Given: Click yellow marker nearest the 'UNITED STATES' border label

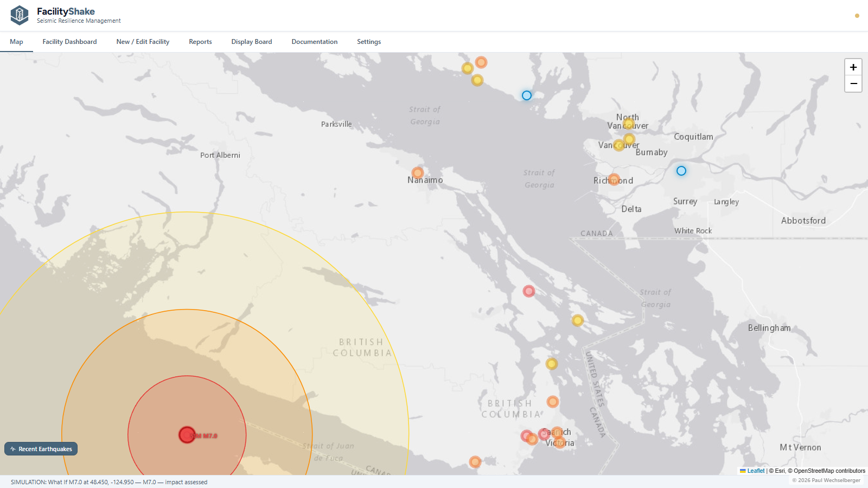Looking at the screenshot, I should [552, 364].
